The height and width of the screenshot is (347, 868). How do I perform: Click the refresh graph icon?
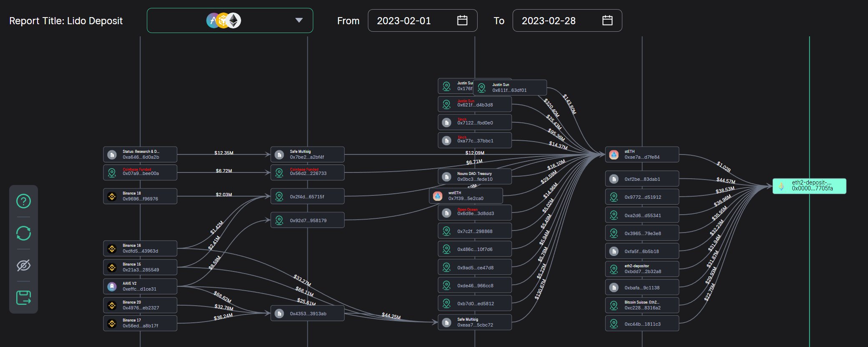[23, 233]
